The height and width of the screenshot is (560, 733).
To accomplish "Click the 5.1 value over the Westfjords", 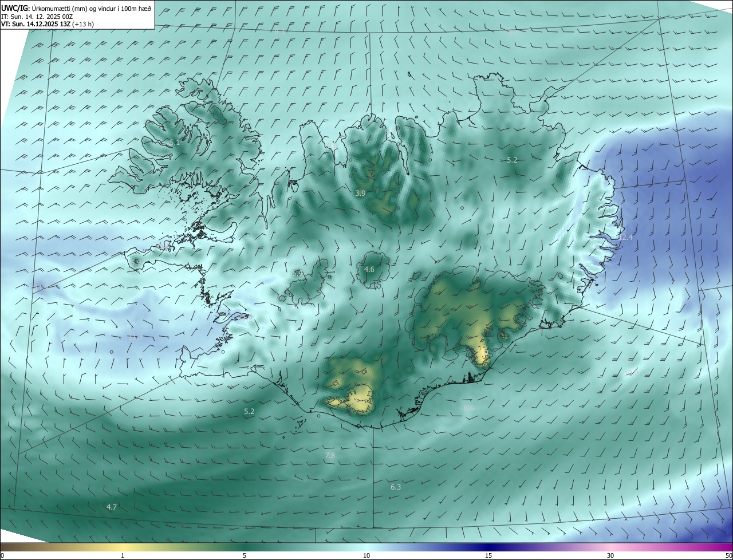I will pos(175,142).
